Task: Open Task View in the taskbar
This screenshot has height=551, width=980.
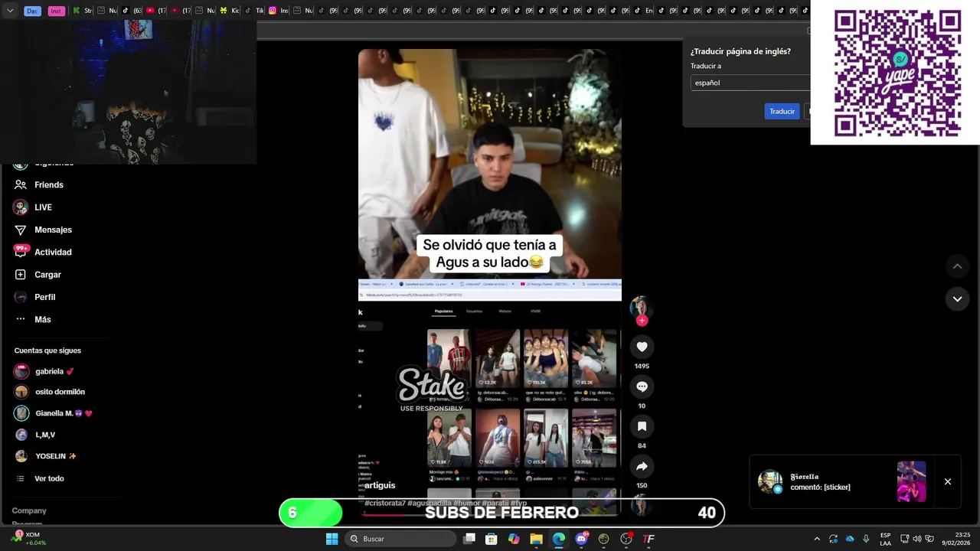Action: tap(469, 539)
